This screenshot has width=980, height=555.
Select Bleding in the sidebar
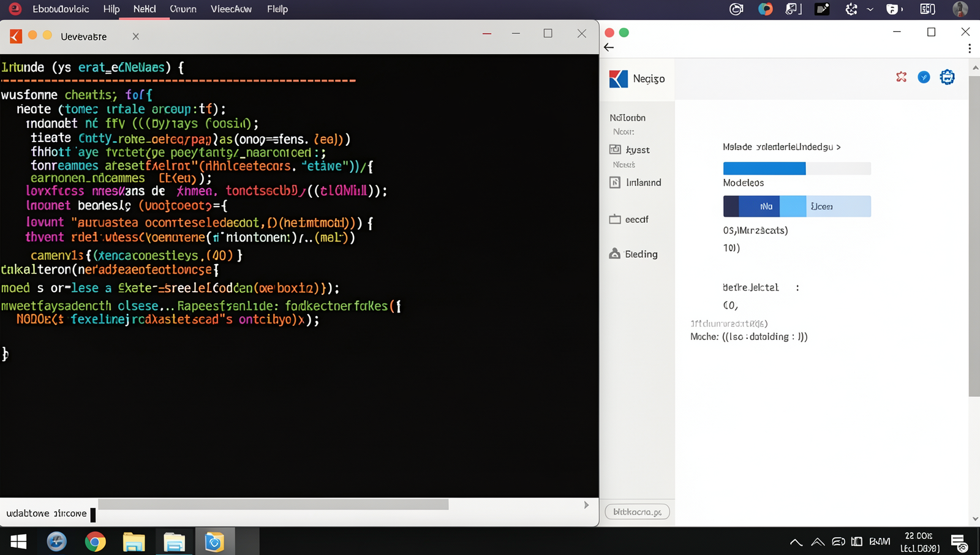[x=633, y=254]
